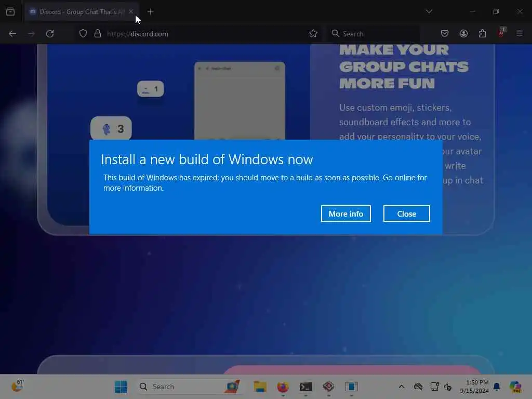Open a new tab with plus button
The image size is (532, 399).
(151, 12)
